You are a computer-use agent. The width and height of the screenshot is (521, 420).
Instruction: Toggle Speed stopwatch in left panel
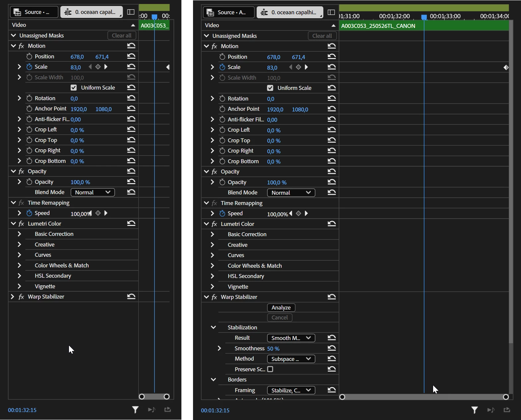(29, 213)
